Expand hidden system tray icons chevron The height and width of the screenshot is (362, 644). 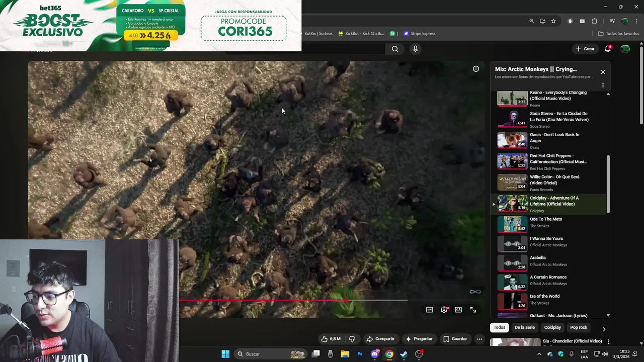539,354
